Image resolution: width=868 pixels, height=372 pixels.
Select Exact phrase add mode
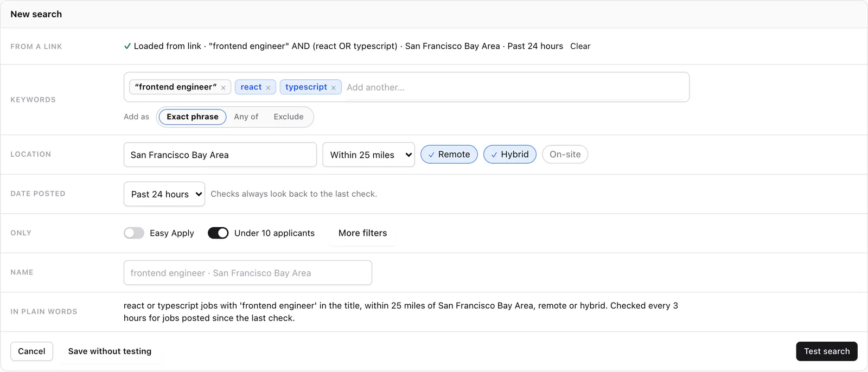[193, 117]
